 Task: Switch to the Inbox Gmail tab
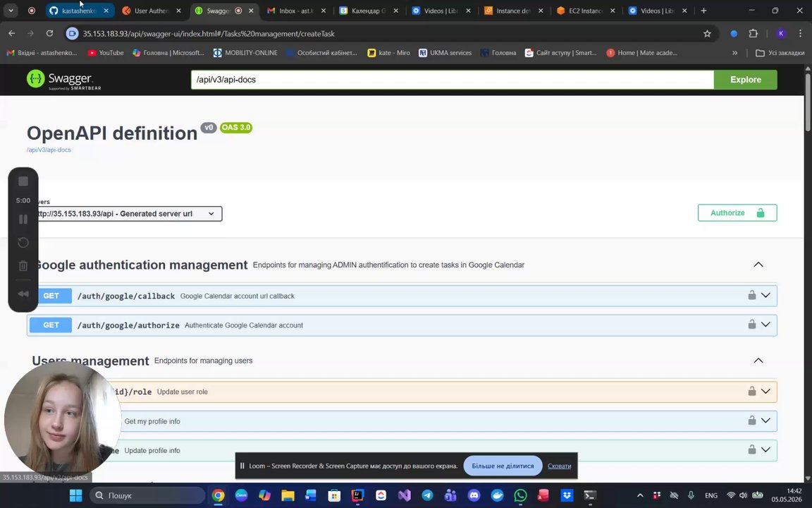coord(297,11)
